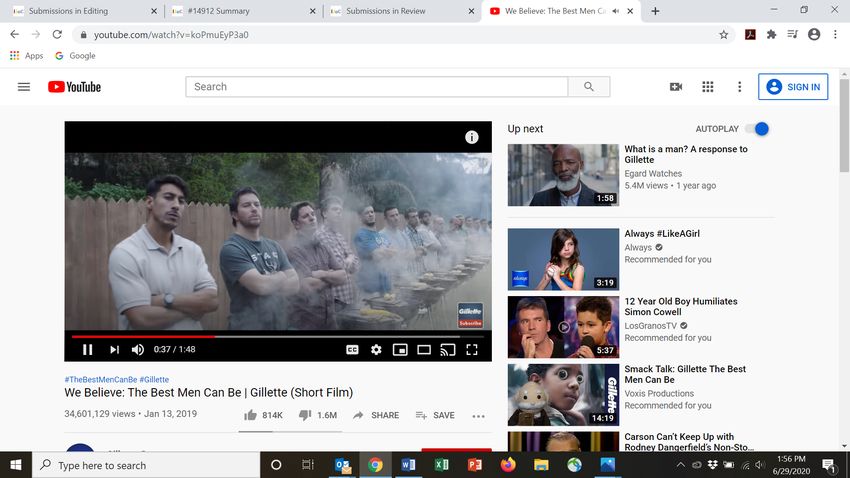Open the video info card icon

[472, 137]
